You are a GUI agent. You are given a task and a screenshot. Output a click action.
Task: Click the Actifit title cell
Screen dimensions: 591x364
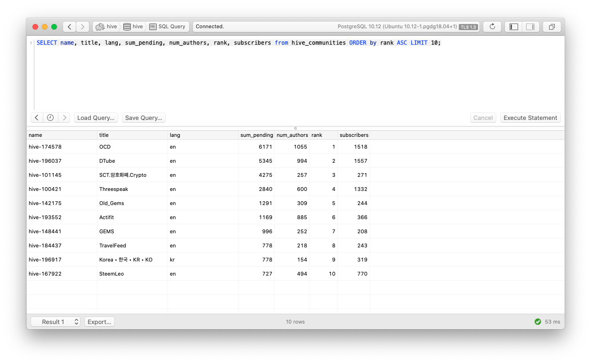(x=132, y=217)
